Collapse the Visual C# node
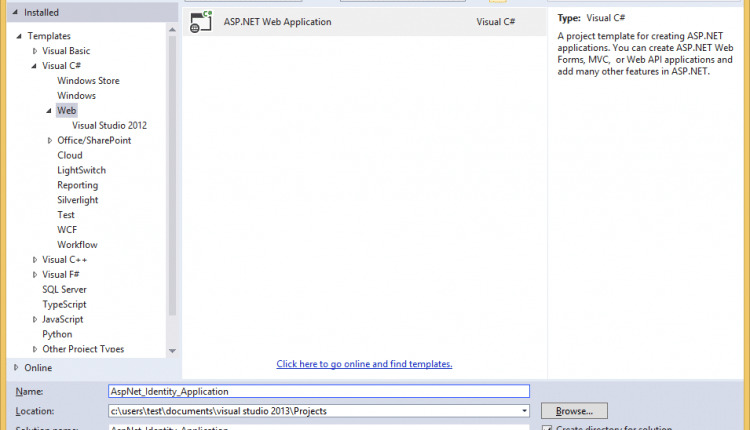This screenshot has height=430, width=750. tap(34, 66)
